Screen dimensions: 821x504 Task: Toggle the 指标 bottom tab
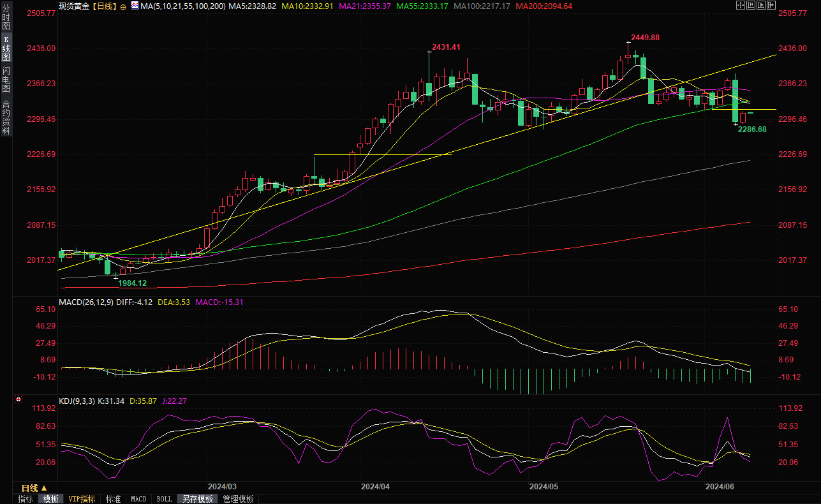point(26,499)
